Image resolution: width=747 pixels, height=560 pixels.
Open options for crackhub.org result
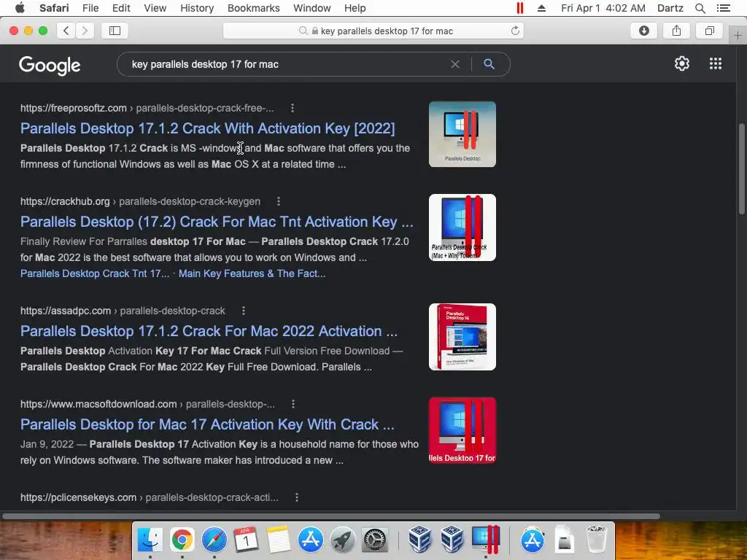point(279,201)
